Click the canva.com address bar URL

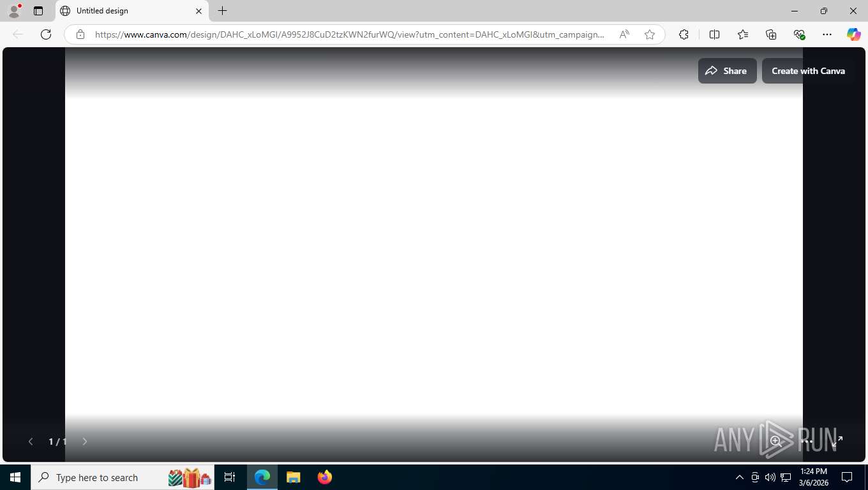pyautogui.click(x=349, y=34)
